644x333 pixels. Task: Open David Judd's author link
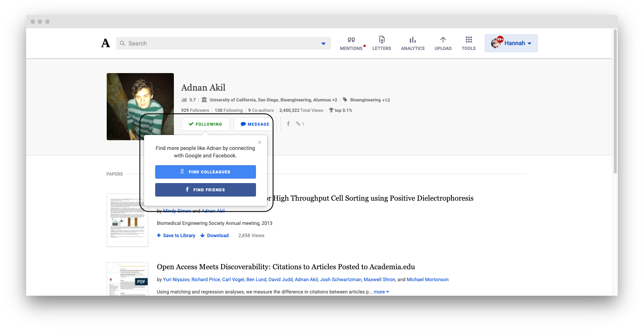click(281, 279)
